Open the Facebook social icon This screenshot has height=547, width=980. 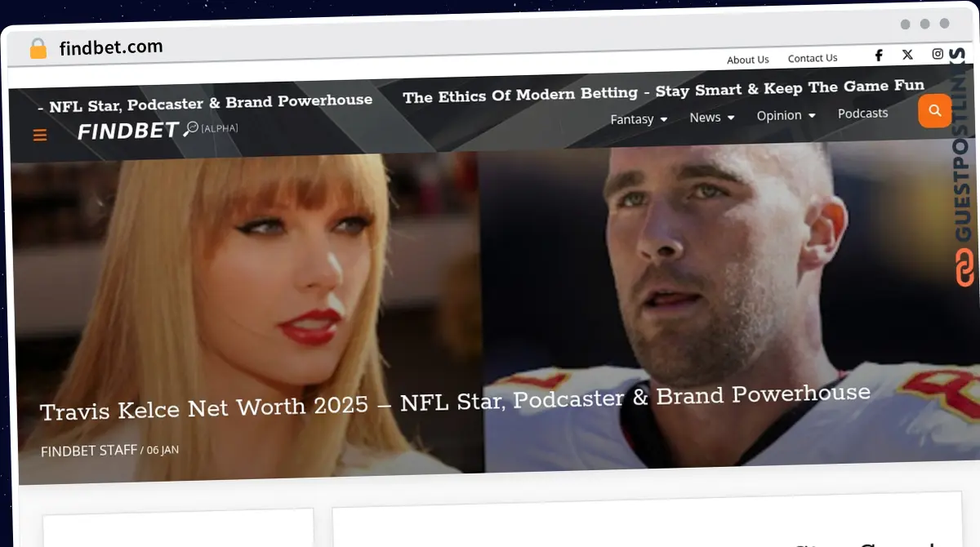tap(879, 55)
